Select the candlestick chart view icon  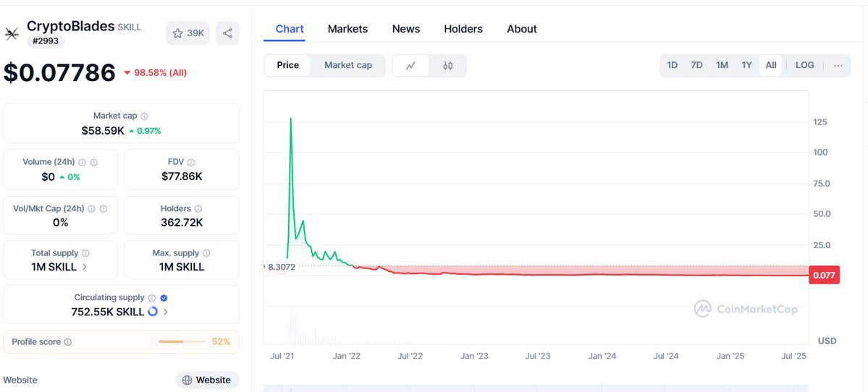tap(448, 65)
